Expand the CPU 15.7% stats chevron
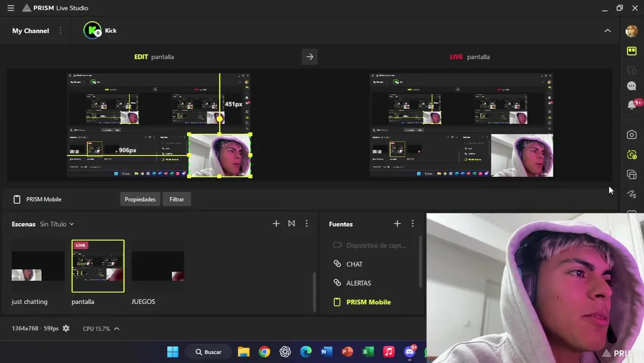 click(116, 329)
